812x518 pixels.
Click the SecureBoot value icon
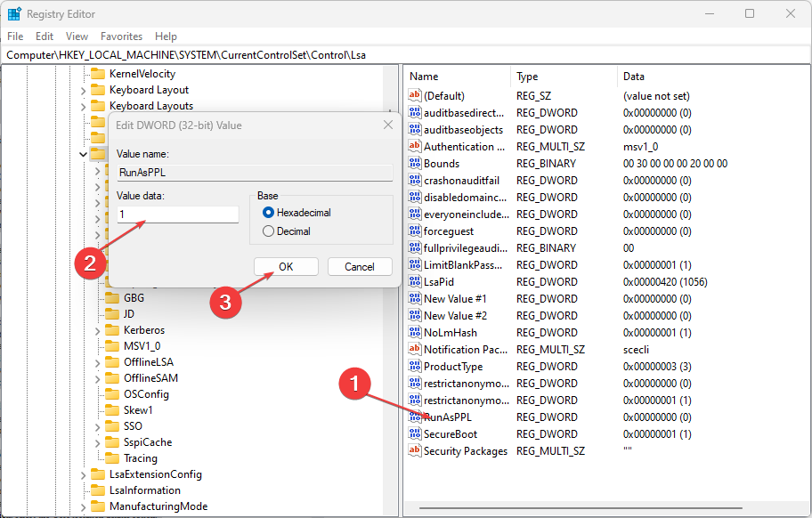tap(415, 433)
